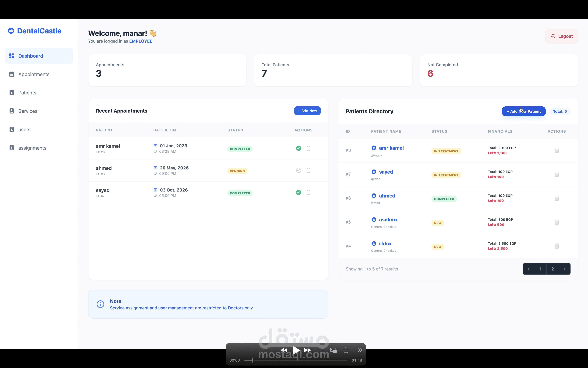Click NEW badge for asdkmx
The width and height of the screenshot is (588, 368).
tap(438, 223)
